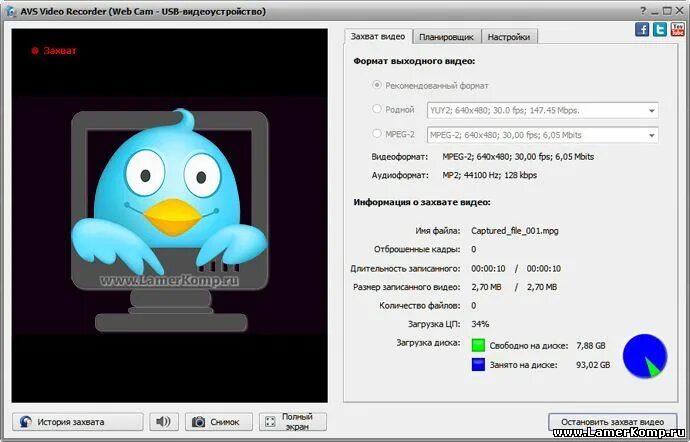This screenshot has height=442, width=690.
Task: Click the used disk value 93,02 GB
Action: point(593,365)
